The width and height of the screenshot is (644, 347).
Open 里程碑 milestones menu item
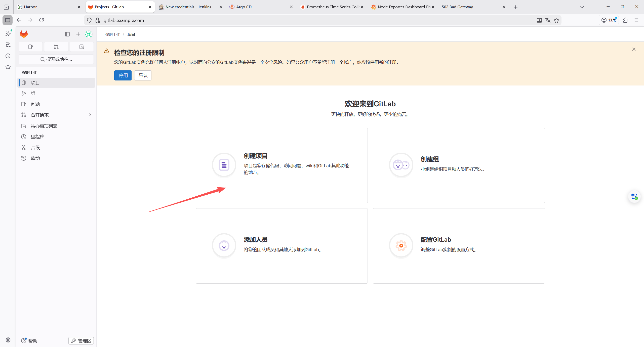click(x=37, y=137)
